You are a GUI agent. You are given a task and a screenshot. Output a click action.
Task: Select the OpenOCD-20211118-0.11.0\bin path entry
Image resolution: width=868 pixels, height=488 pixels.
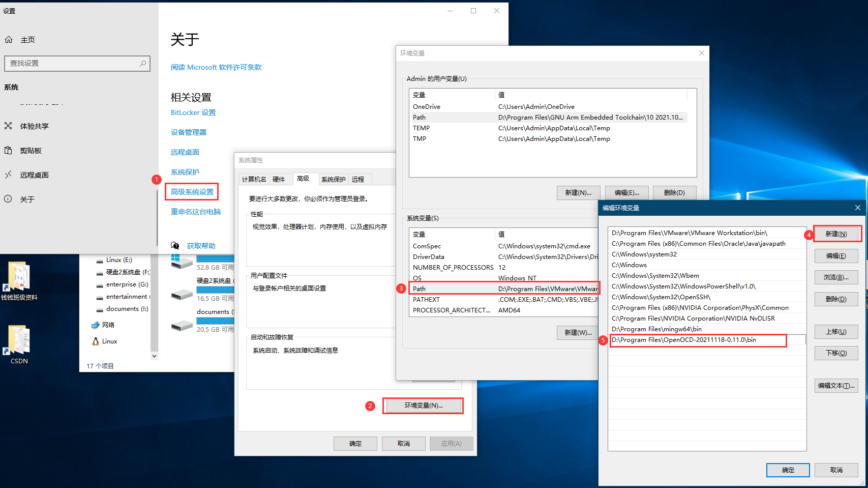[x=707, y=339]
